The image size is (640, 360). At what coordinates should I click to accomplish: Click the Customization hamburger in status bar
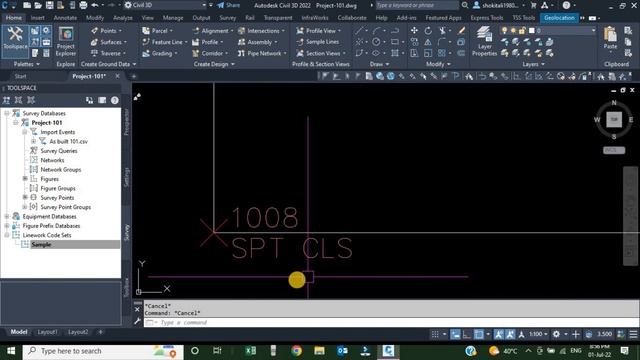coord(633,334)
